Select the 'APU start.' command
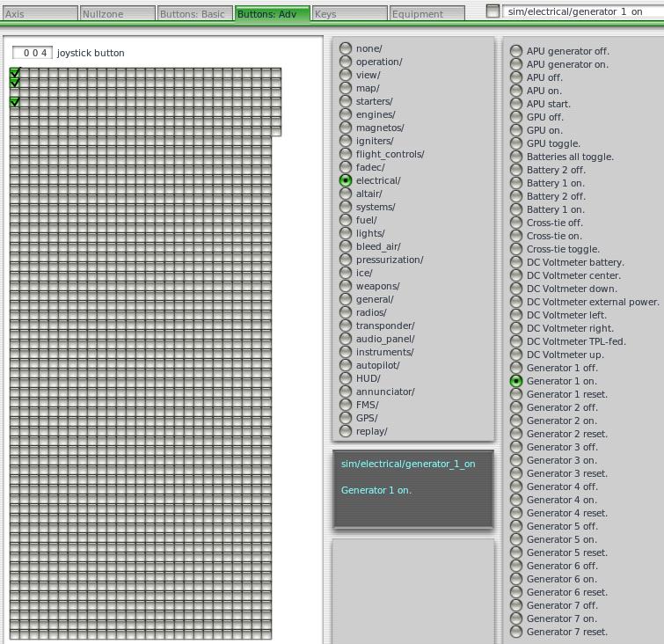 (x=516, y=104)
